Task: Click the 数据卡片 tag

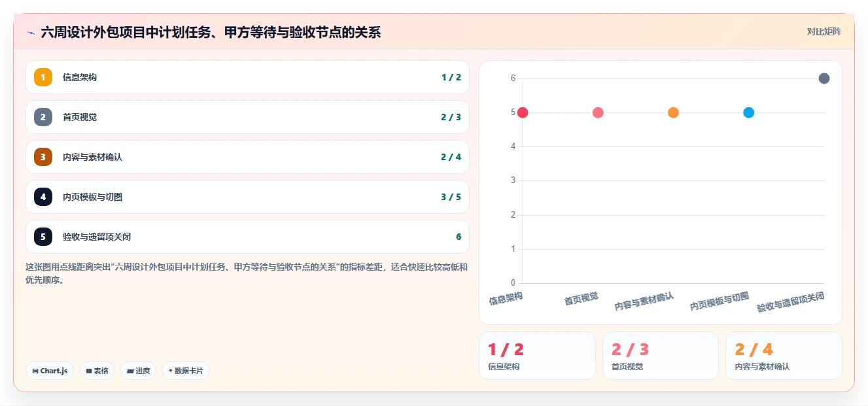Action: pos(186,371)
